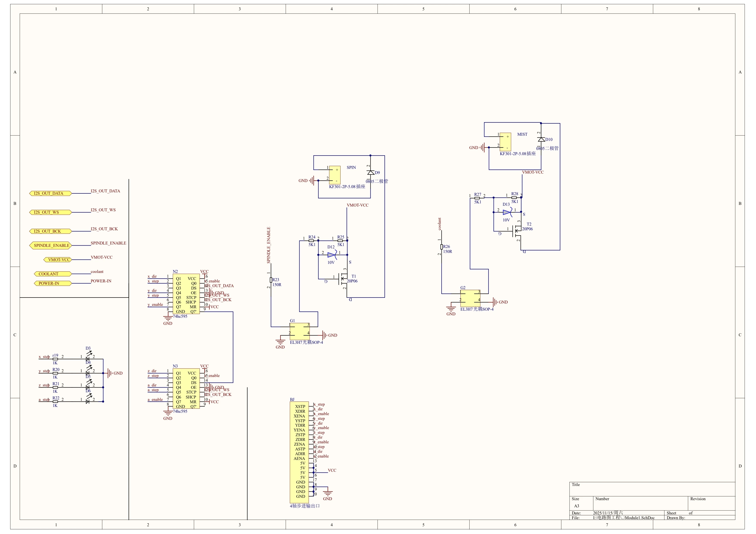Image resolution: width=756 pixels, height=534 pixels.
Task: Select the SPIN KF301 terminal connector
Action: [334, 175]
